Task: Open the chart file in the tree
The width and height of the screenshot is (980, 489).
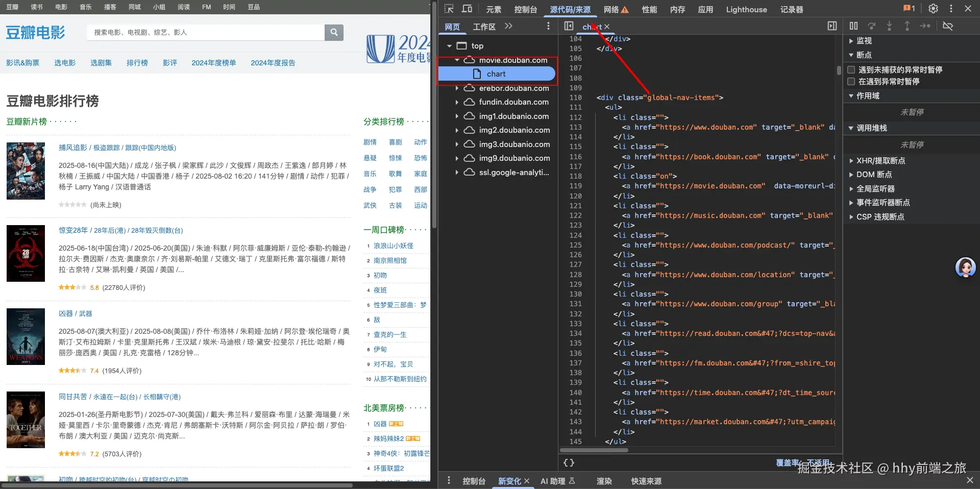Action: point(497,74)
